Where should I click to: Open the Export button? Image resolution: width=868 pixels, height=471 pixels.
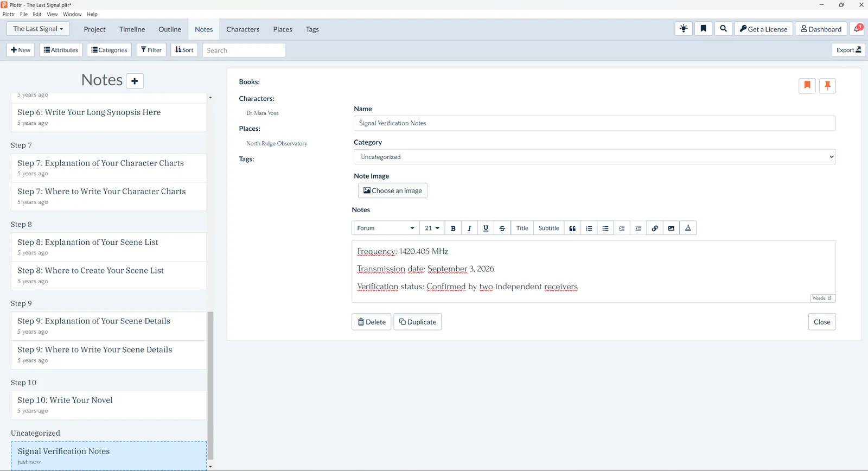coord(848,50)
